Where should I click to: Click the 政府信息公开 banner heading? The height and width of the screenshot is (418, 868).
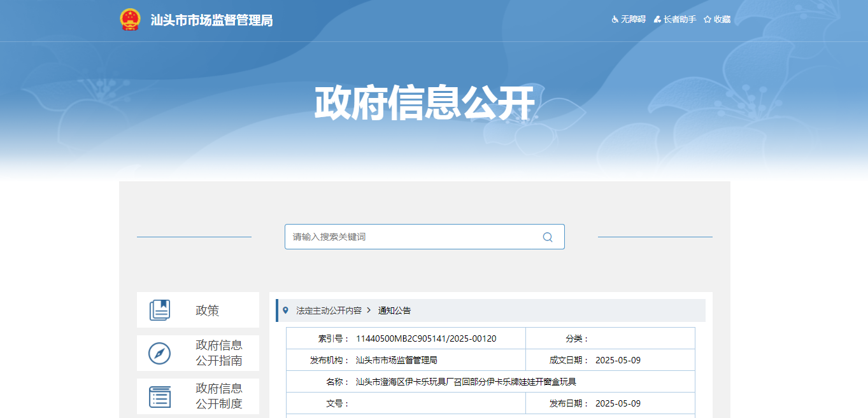[x=424, y=102]
